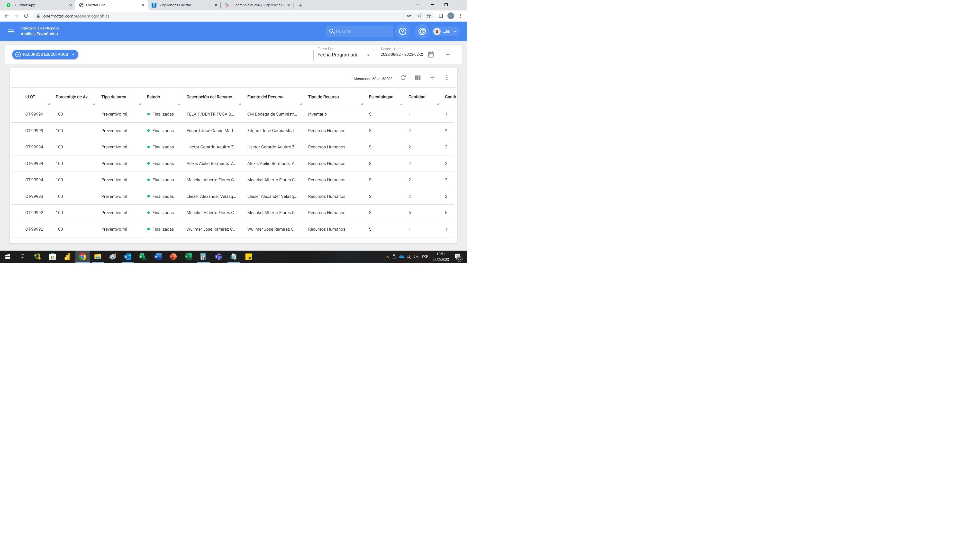Click the target goals icon in header

click(x=422, y=31)
